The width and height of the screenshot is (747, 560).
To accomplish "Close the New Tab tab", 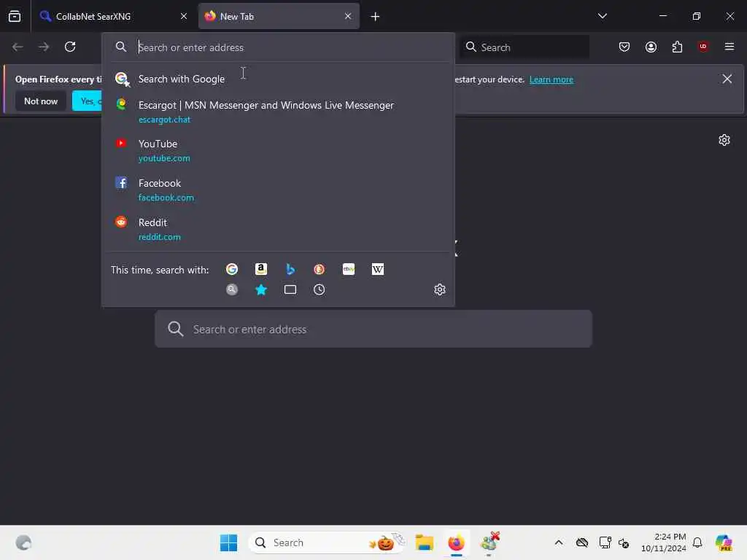I will [x=348, y=16].
